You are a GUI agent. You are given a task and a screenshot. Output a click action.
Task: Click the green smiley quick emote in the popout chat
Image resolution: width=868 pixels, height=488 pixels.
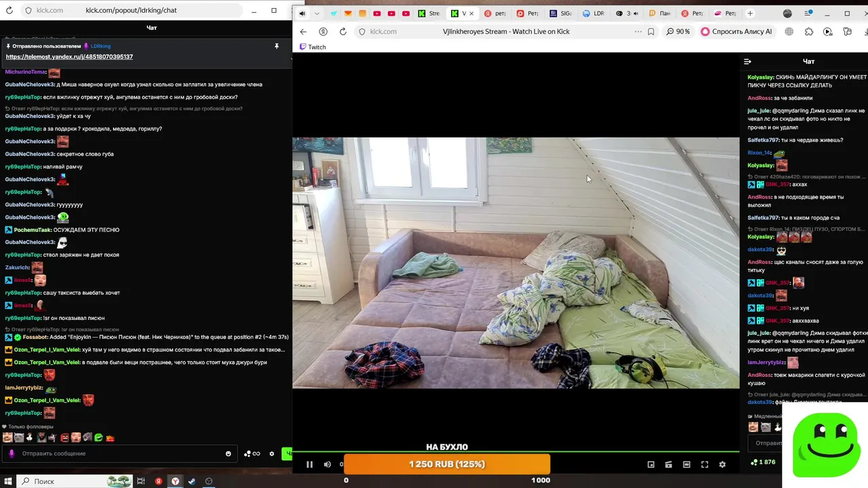pyautogui.click(x=98, y=438)
